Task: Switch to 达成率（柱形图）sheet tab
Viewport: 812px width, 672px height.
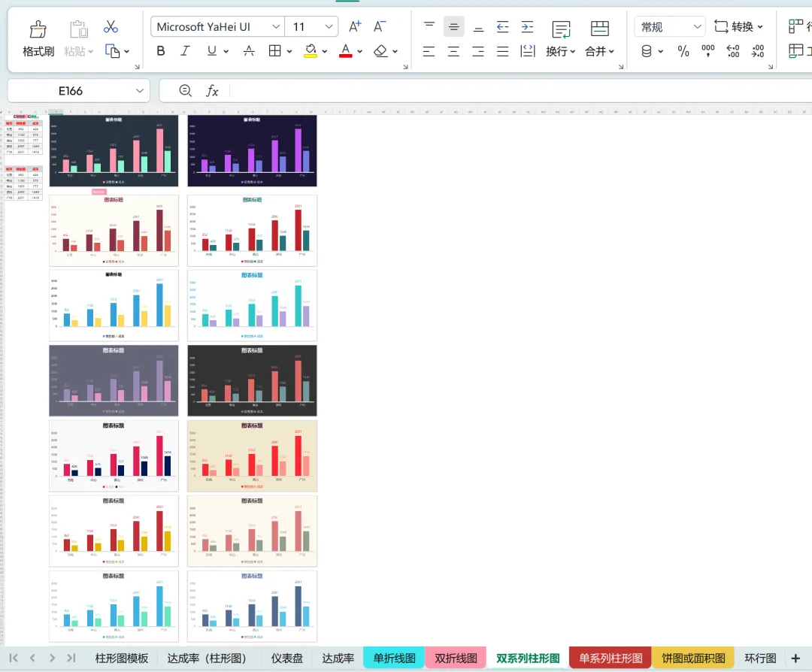Action: (x=207, y=658)
